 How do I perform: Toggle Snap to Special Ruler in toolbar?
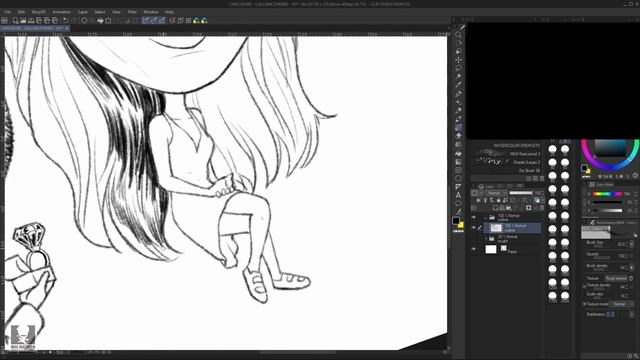tap(154, 20)
